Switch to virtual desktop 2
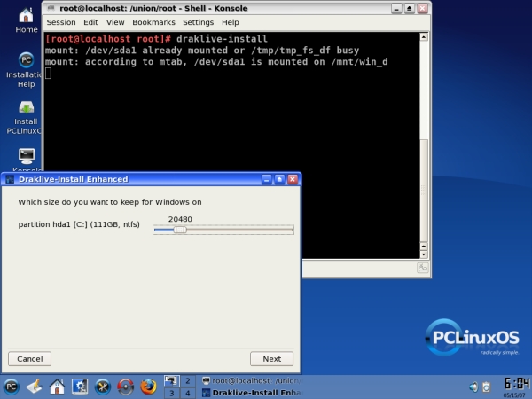This screenshot has height=399, width=532. (x=188, y=380)
